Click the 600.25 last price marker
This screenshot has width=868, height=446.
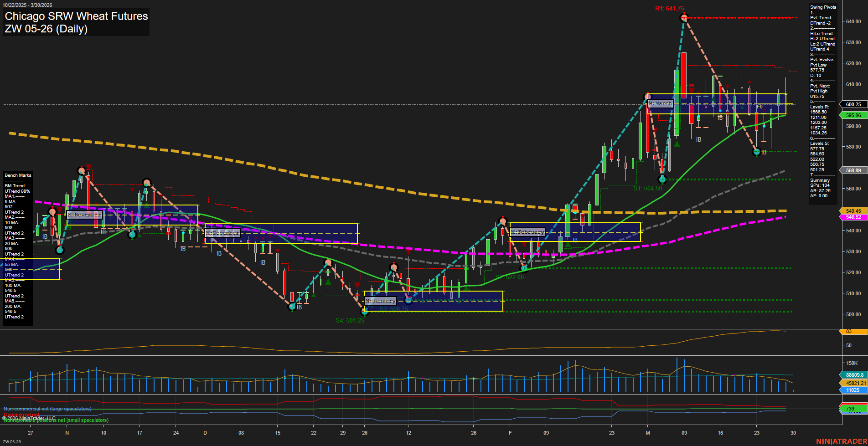[853, 104]
